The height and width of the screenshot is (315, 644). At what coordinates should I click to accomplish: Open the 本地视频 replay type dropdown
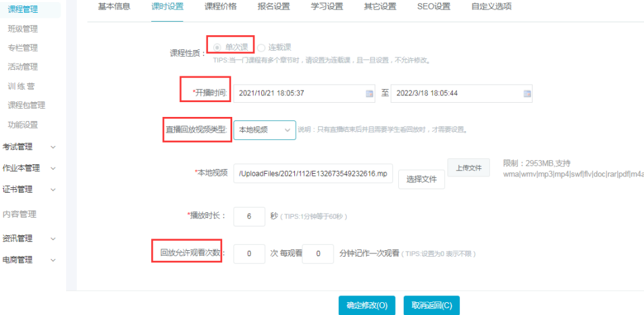click(x=265, y=130)
